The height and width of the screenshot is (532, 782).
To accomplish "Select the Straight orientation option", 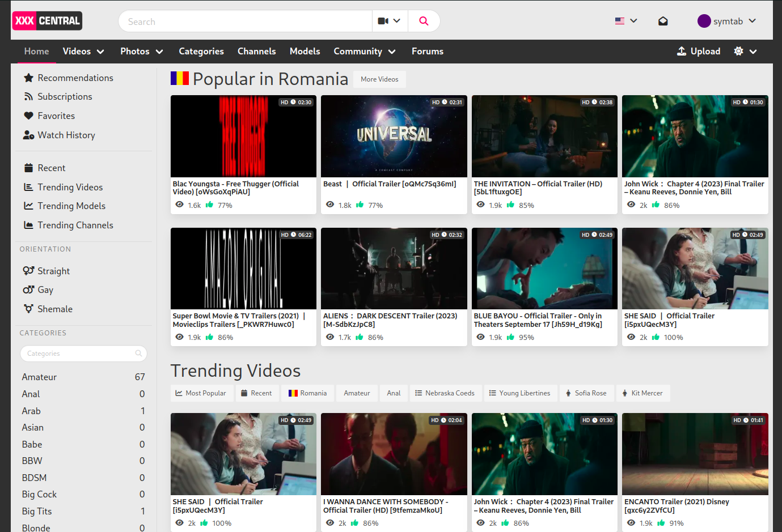I will point(47,271).
